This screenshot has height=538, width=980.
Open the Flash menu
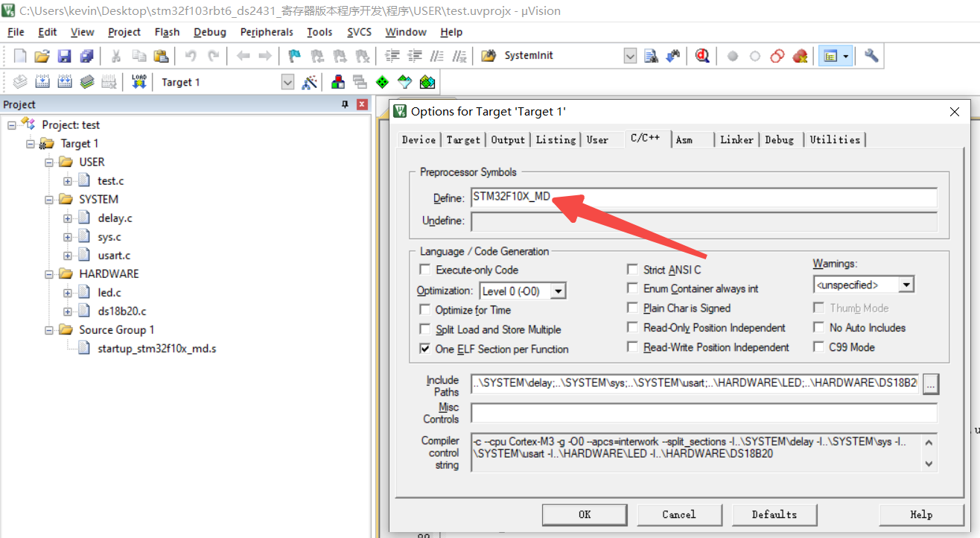[x=167, y=32]
